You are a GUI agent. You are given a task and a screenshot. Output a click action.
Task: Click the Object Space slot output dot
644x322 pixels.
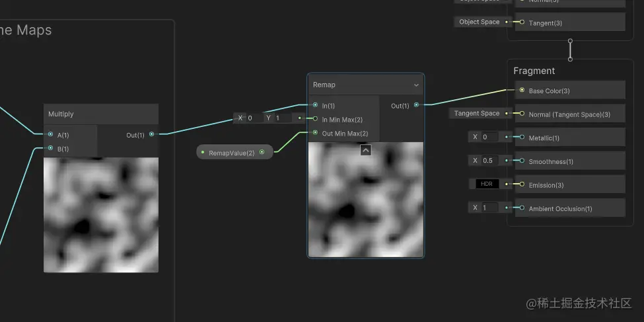[x=507, y=22]
